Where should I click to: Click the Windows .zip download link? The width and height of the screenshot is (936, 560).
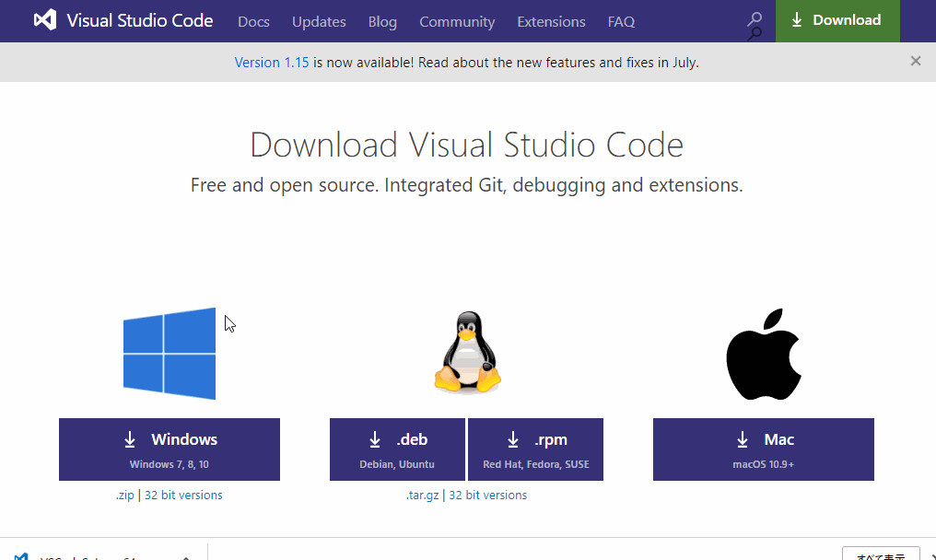pyautogui.click(x=124, y=496)
